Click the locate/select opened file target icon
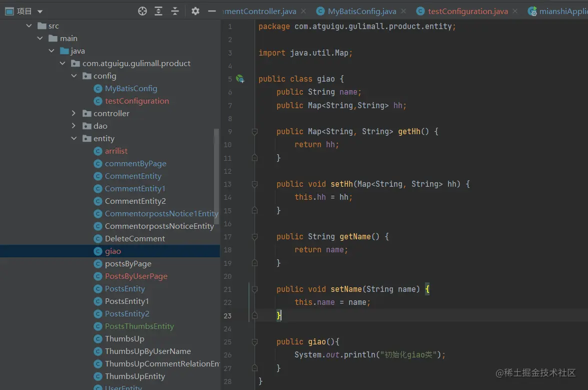 tap(142, 11)
